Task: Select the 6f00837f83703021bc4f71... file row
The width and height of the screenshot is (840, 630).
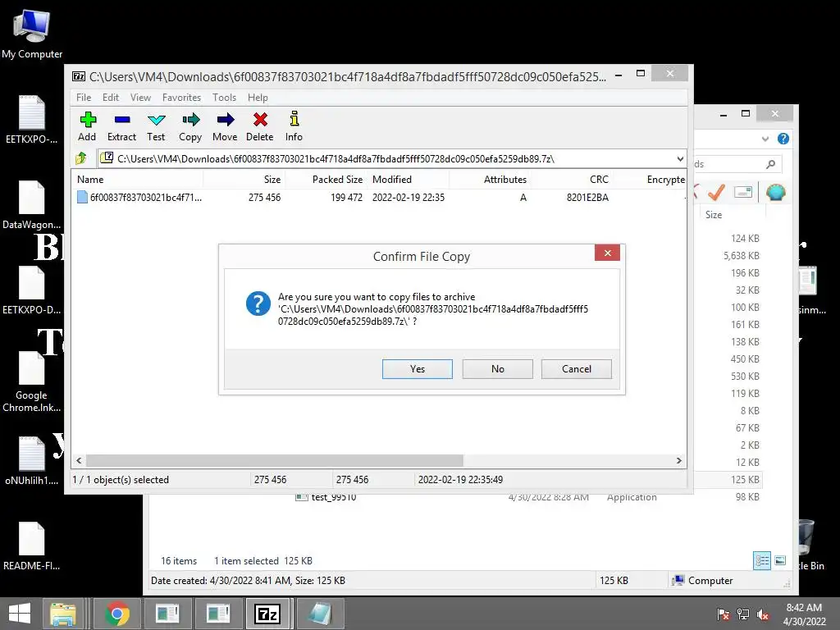Action: coord(379,198)
